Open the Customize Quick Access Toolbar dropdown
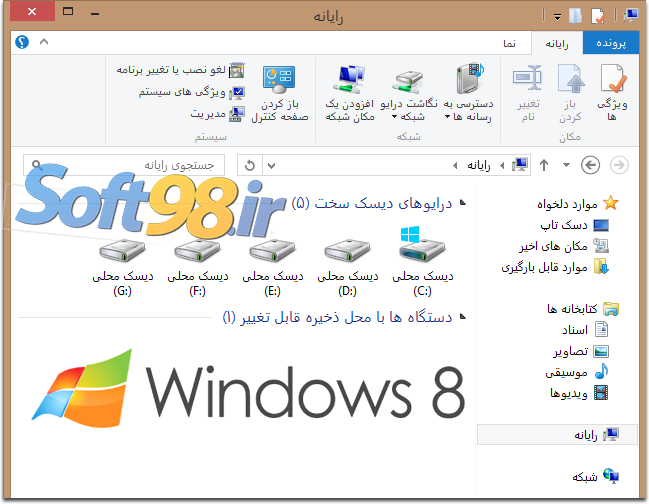 coord(558,17)
